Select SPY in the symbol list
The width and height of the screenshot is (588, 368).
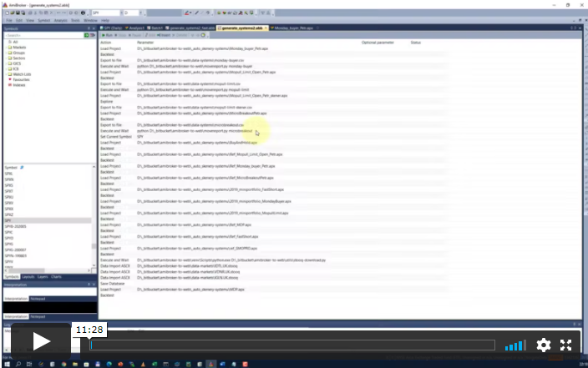coord(48,220)
